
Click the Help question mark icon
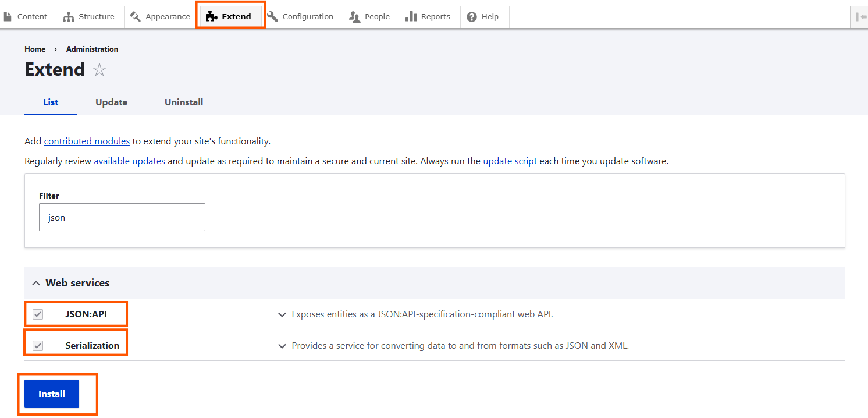pyautogui.click(x=472, y=17)
